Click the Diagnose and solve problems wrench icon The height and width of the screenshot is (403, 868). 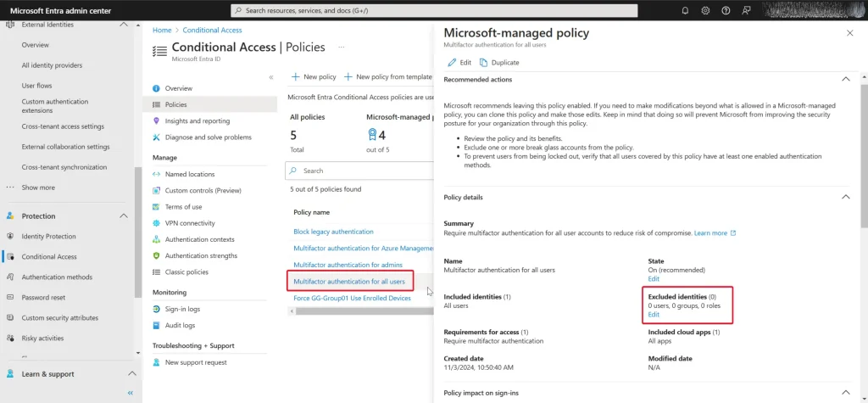coord(156,137)
